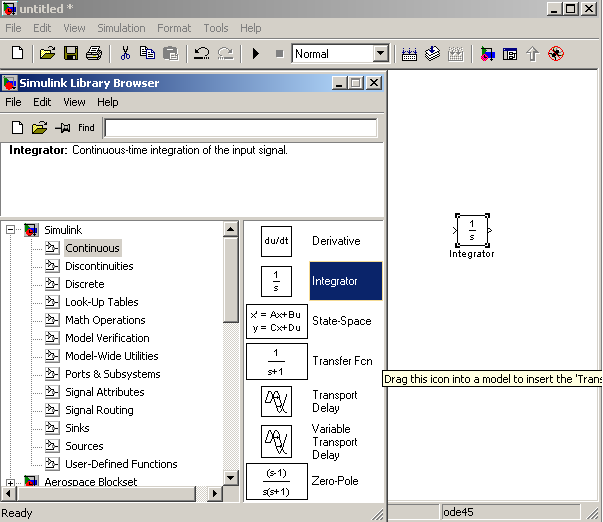Click tree scrollbar up arrow
603x522 pixels.
point(230,230)
